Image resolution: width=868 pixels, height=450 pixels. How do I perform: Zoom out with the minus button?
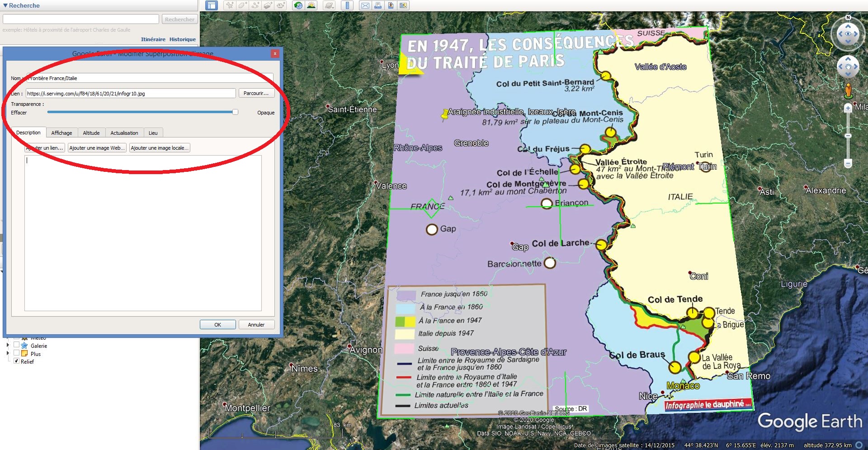click(x=848, y=163)
